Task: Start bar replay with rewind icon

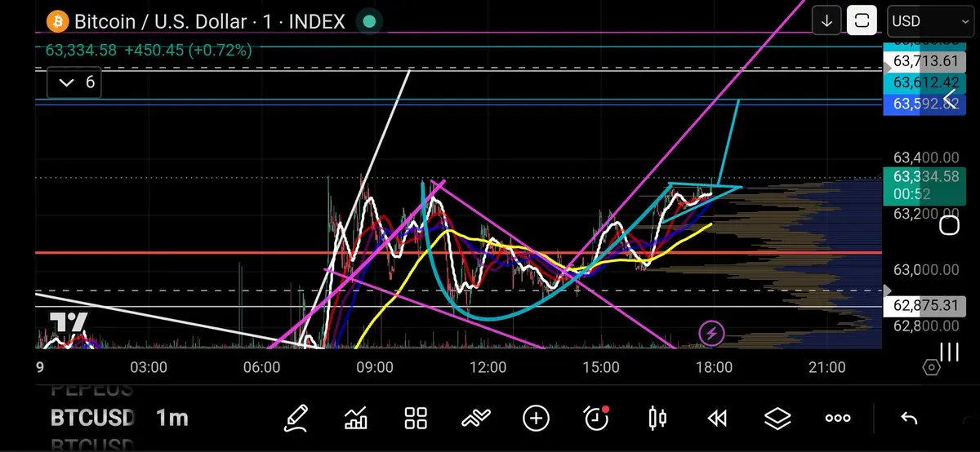Action: click(x=717, y=419)
